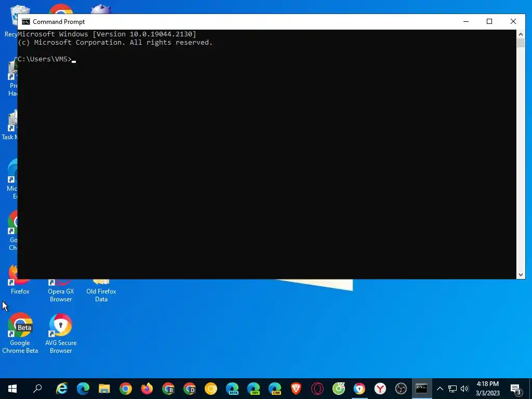Screen dimensions: 532x399
Task: Launch Edge Beta from the taskbar
Action: pos(232,389)
